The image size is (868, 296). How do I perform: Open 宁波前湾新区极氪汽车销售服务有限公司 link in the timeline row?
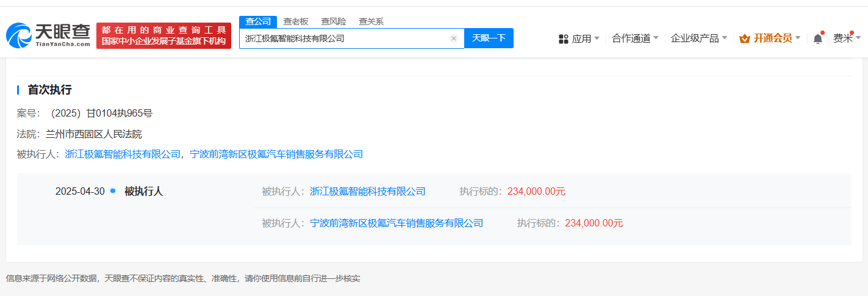[x=396, y=223]
